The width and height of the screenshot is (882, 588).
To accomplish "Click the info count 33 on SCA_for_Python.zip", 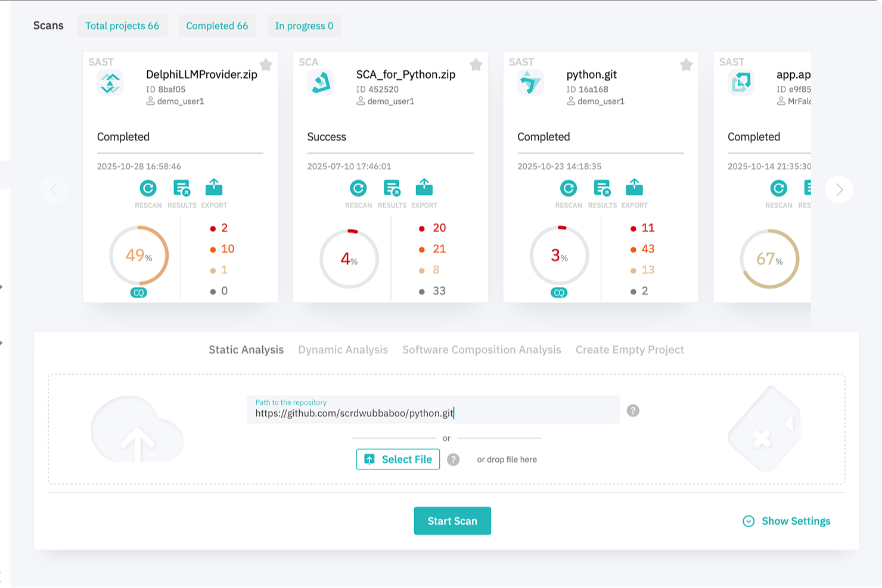I will click(439, 291).
